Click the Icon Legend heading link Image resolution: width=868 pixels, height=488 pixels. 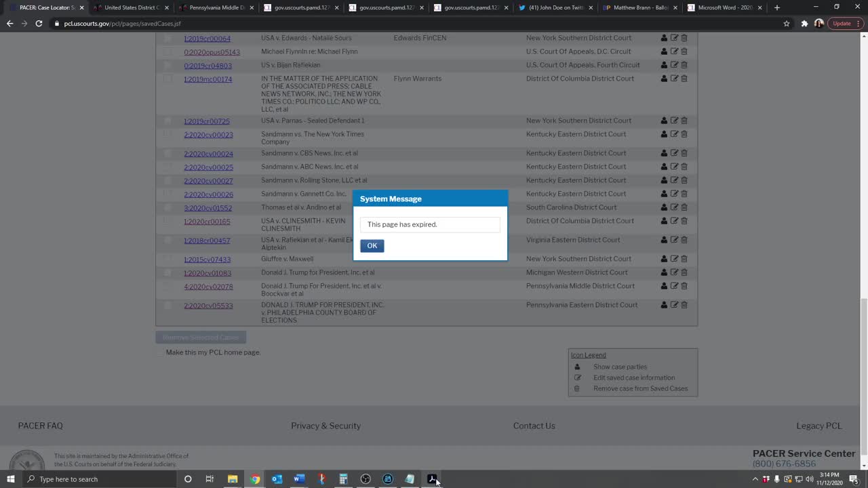588,355
